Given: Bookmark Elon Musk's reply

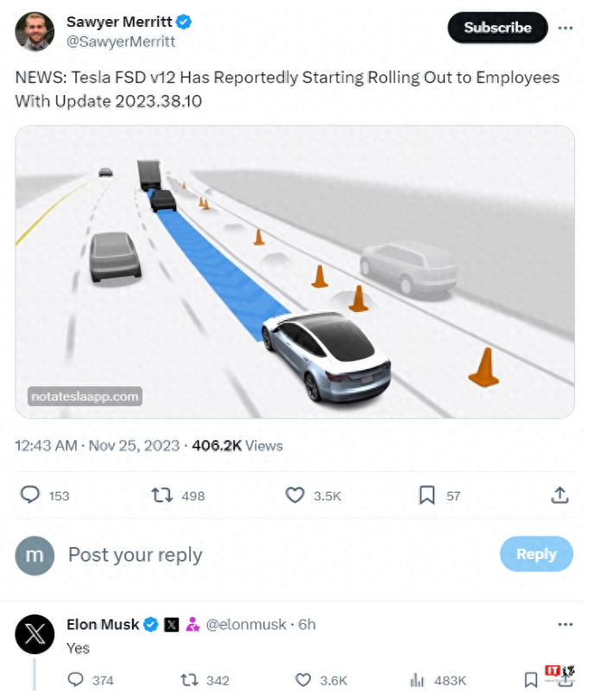Looking at the screenshot, I should coord(531,680).
